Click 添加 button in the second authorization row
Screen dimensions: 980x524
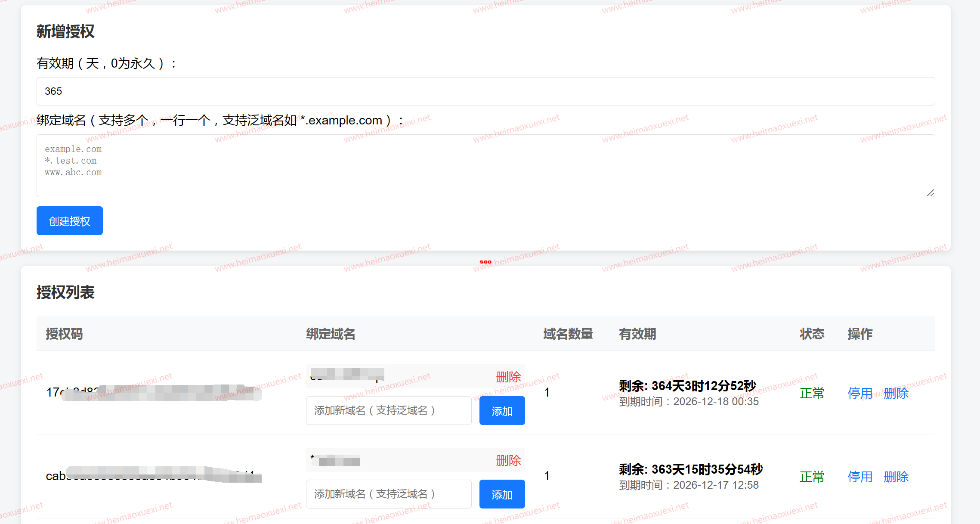[x=501, y=494]
